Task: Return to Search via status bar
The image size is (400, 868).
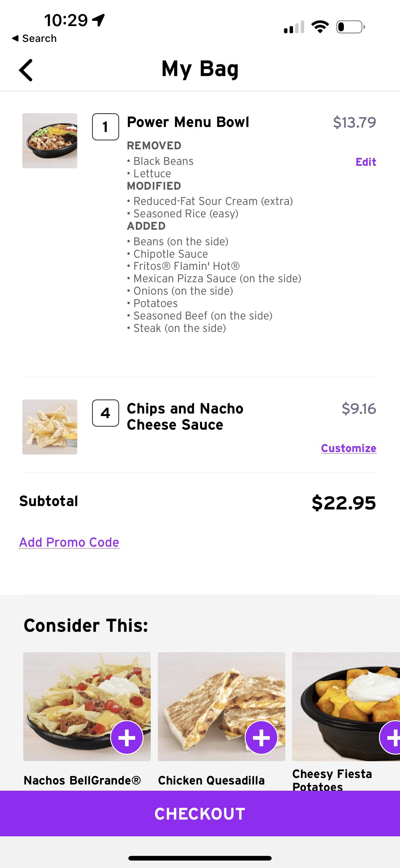Action: [34, 38]
